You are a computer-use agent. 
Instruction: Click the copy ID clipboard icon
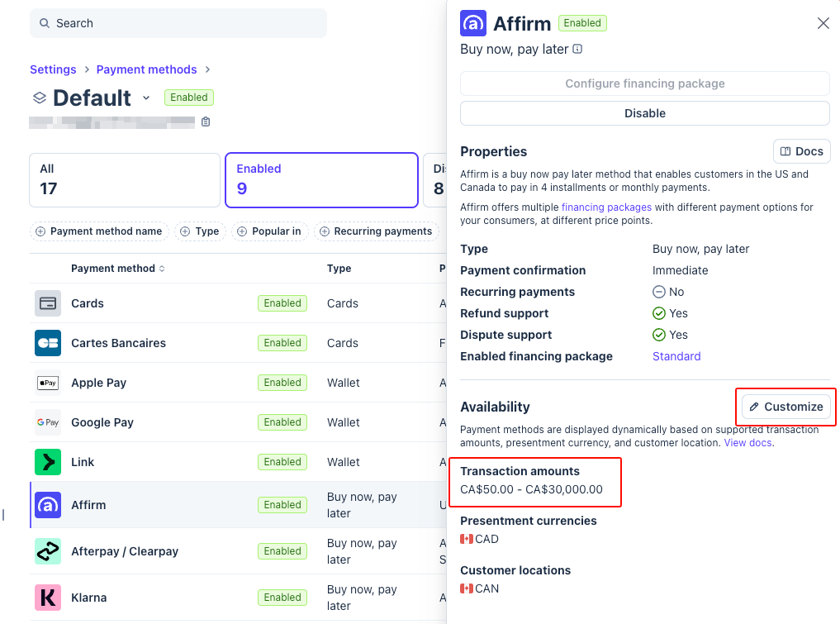click(x=206, y=122)
